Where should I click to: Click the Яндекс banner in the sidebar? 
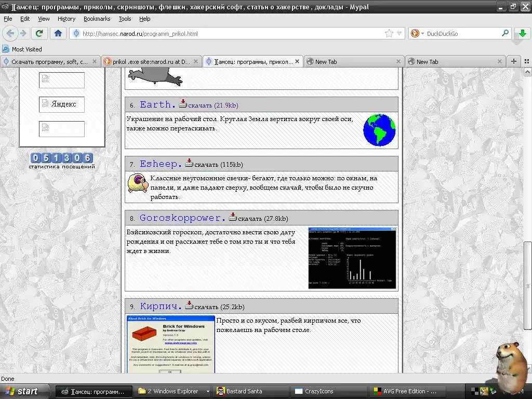coord(62,104)
